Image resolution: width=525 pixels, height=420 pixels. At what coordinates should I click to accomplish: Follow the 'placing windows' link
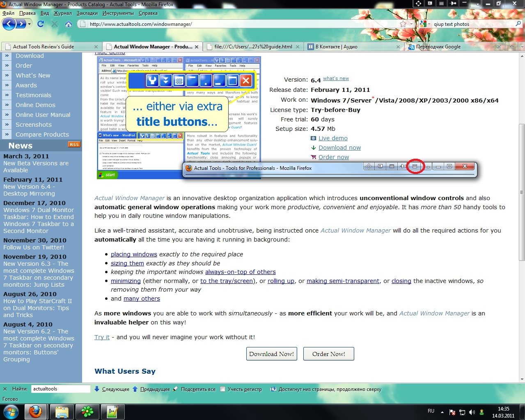coord(134,254)
